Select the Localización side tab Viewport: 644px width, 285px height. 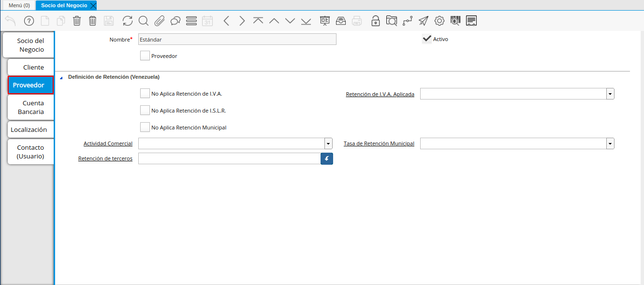click(x=29, y=129)
